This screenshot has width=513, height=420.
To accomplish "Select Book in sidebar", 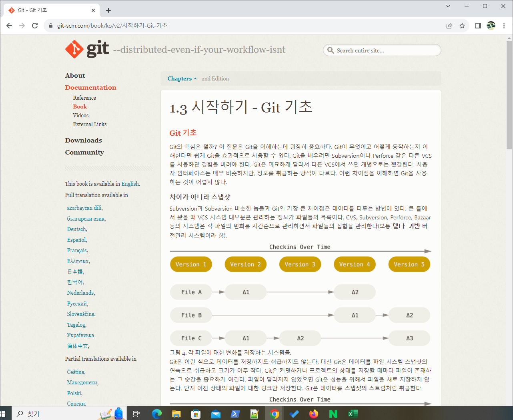I will tap(80, 107).
